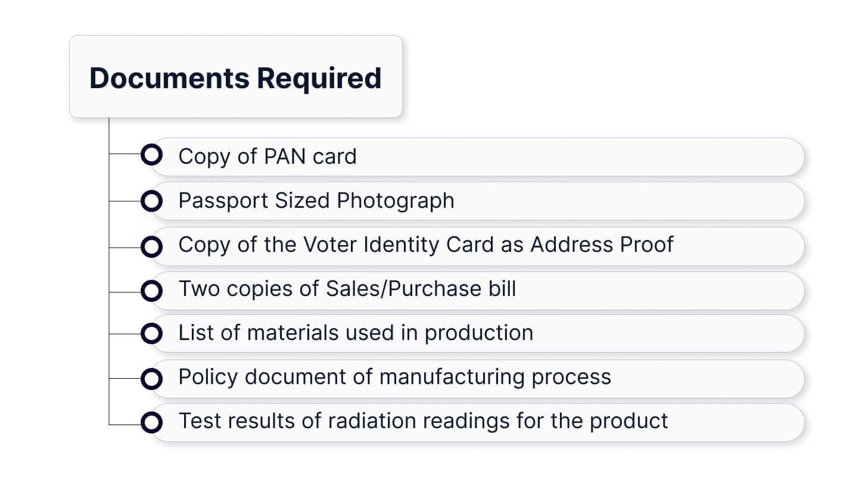
Task: Select the Passport Sized Photograph bullet circle
Action: click(x=151, y=201)
